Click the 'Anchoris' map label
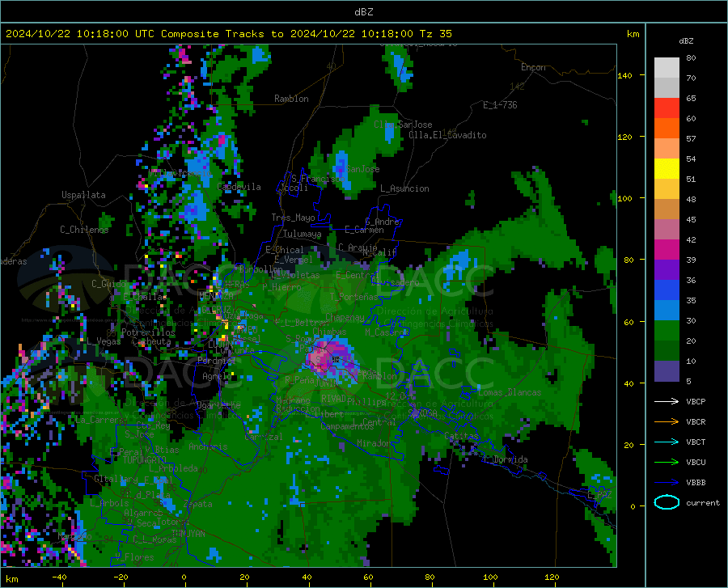Viewport: 728px width, 588px height. click(x=208, y=447)
